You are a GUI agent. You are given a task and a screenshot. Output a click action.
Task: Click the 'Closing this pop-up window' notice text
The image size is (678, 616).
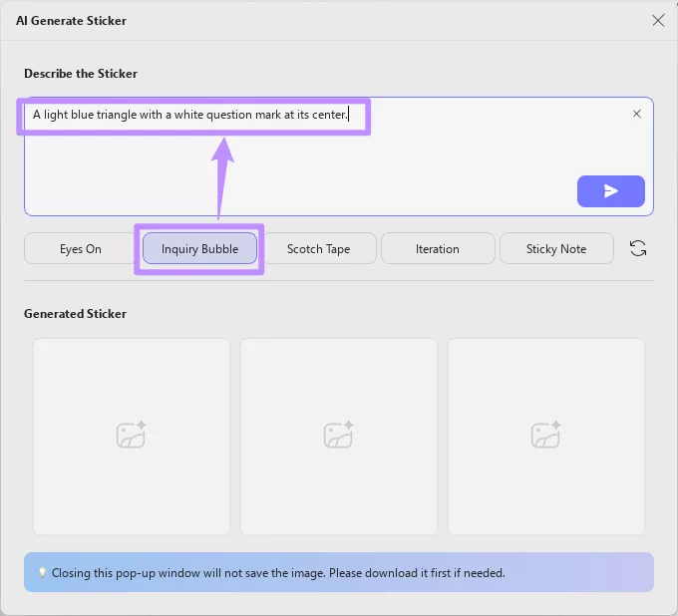pyautogui.click(x=278, y=573)
